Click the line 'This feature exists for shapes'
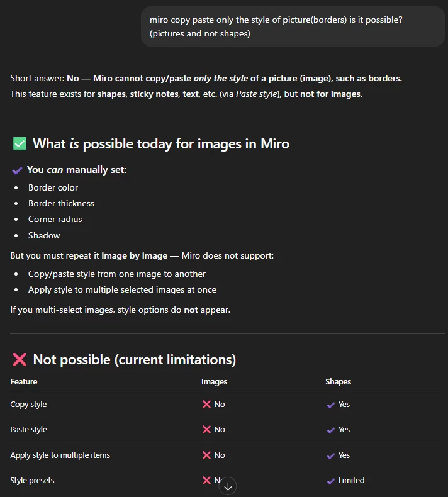Viewport: 448px width, 497px height. coord(186,94)
